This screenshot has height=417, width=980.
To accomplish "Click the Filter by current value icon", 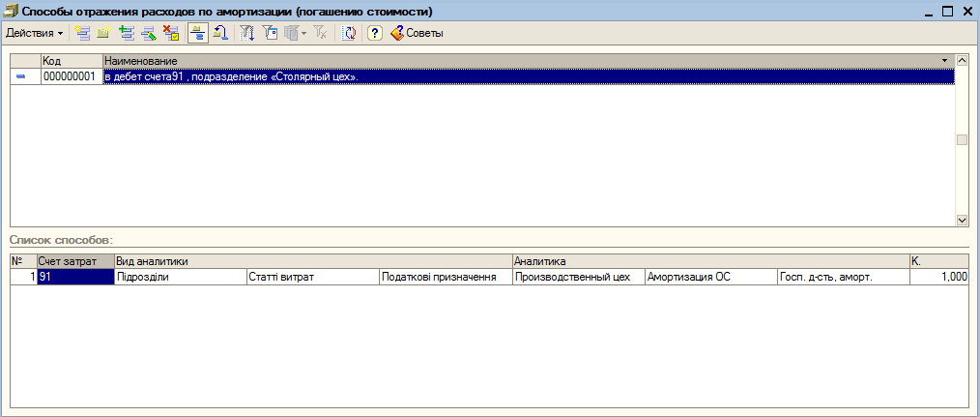I will 270,33.
